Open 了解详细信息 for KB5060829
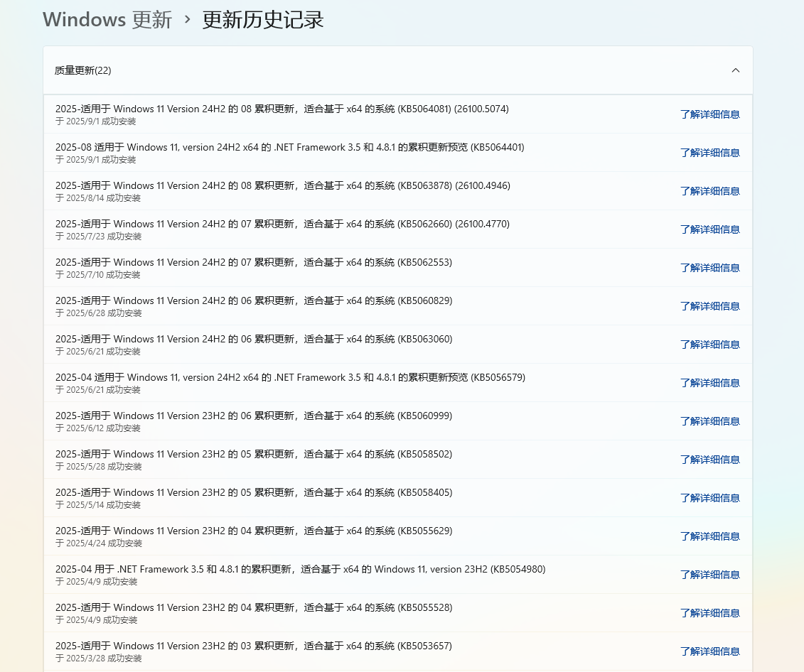The image size is (804, 672). pyautogui.click(x=709, y=306)
